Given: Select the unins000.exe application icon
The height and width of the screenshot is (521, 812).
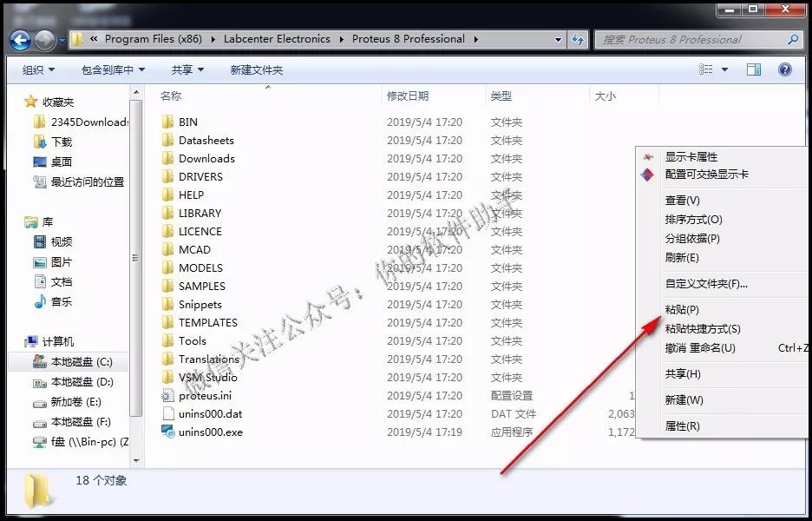Looking at the screenshot, I should tap(167, 432).
